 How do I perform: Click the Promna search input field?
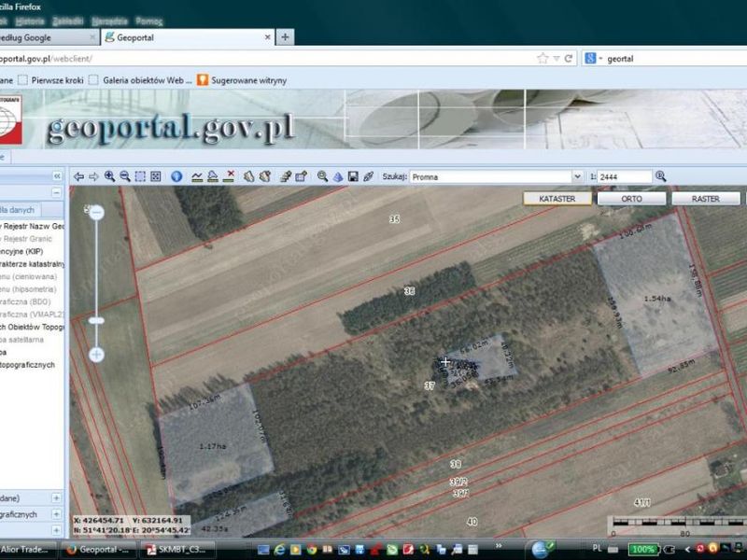click(491, 176)
